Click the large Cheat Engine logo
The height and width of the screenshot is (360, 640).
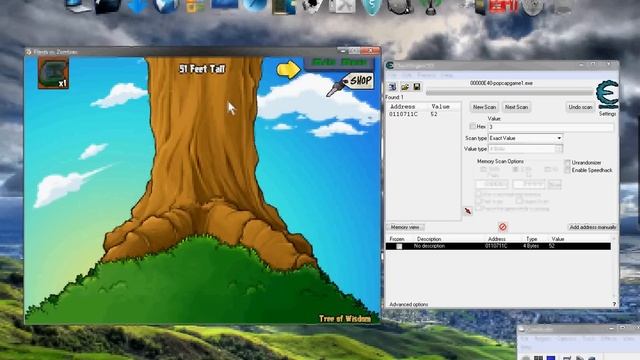(607, 95)
